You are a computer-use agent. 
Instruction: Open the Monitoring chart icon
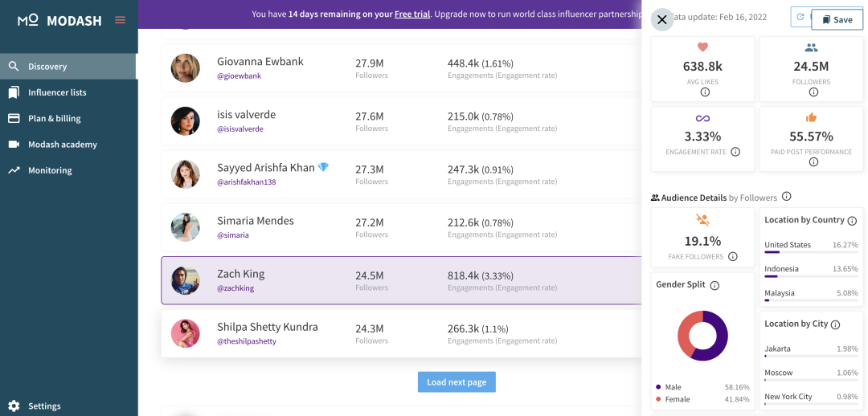coord(14,170)
